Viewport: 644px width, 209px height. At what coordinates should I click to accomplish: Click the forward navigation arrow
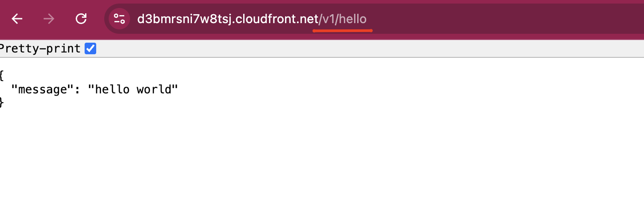[x=49, y=19]
